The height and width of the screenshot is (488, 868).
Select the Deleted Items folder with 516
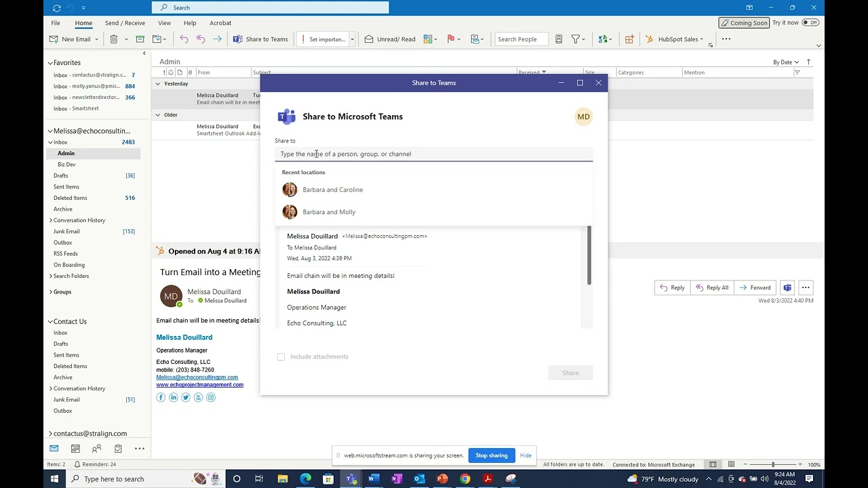pos(94,198)
